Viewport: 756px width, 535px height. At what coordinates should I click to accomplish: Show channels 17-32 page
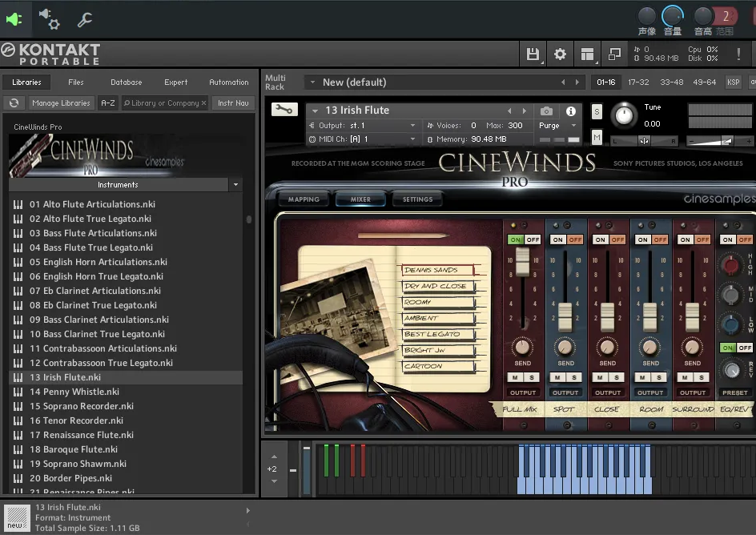(638, 82)
